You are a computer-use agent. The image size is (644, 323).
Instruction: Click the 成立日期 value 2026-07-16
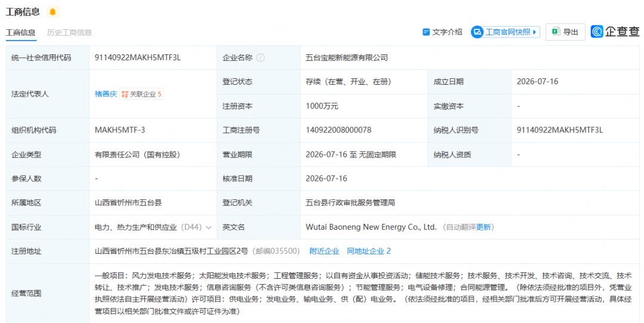pyautogui.click(x=538, y=81)
